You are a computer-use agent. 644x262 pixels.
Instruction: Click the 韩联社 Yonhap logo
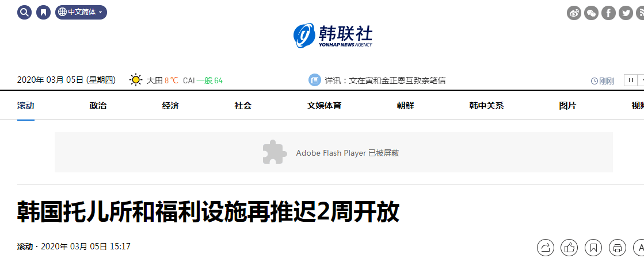click(x=333, y=35)
